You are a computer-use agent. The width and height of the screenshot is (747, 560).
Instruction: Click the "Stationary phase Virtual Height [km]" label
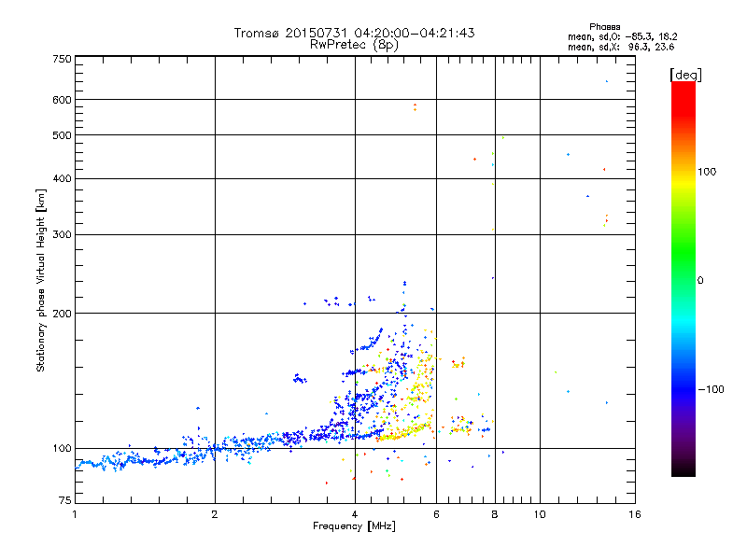click(x=41, y=280)
